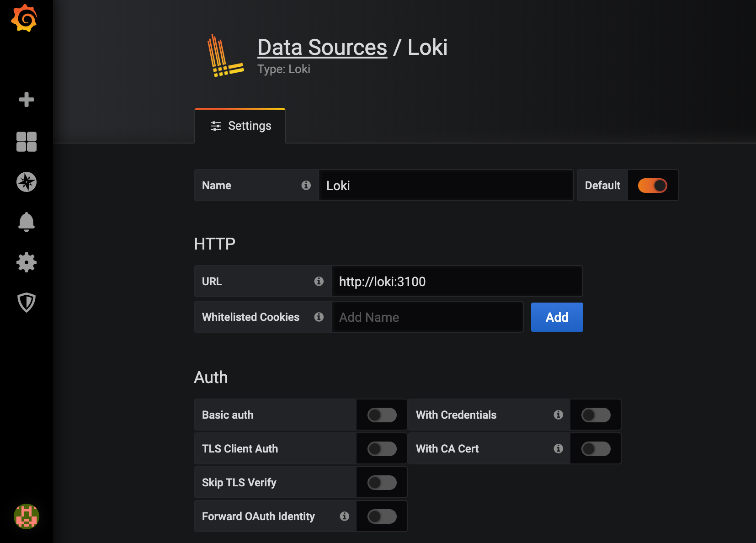
Task: Click the Loki data source logo
Action: 225,55
